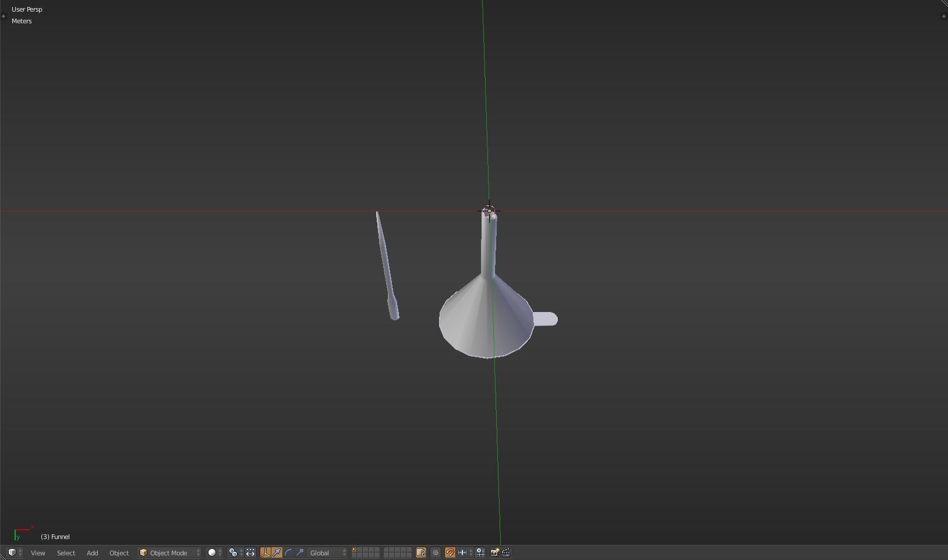Open the View menu
Viewport: 948px width, 560px height.
click(38, 552)
